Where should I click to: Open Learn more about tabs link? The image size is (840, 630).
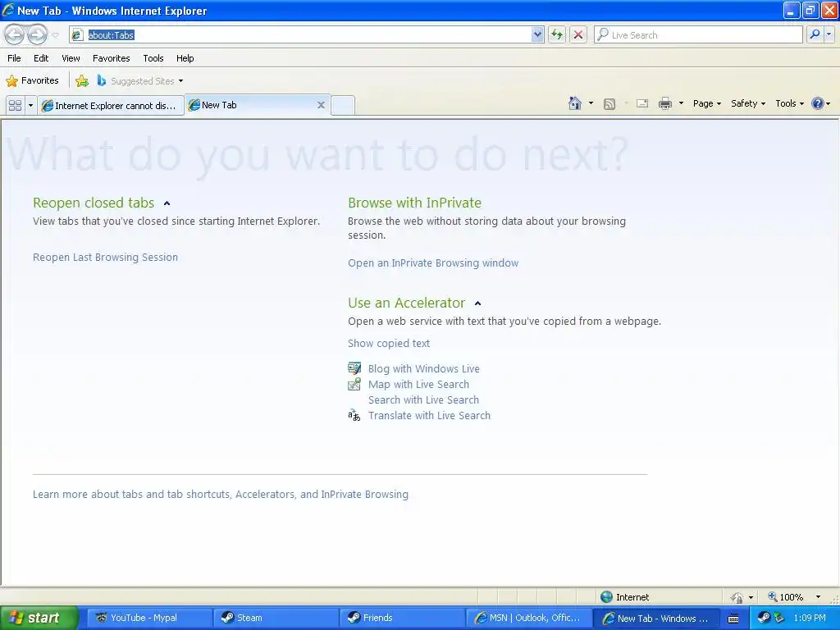(220, 495)
